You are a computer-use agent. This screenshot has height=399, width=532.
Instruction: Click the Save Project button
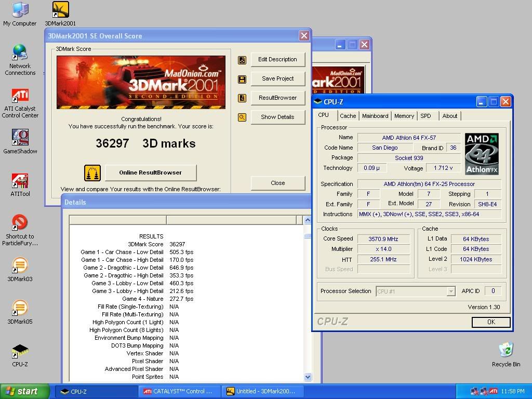(x=277, y=78)
